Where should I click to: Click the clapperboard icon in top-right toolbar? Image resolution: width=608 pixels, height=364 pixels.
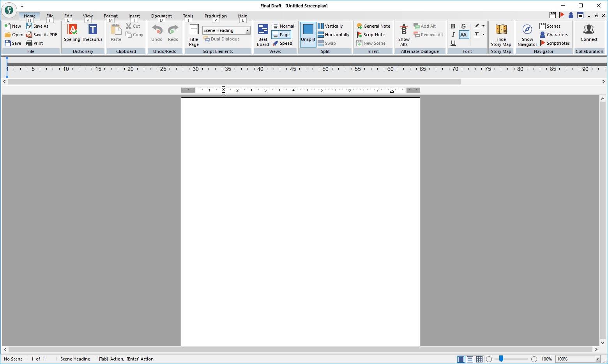[553, 15]
